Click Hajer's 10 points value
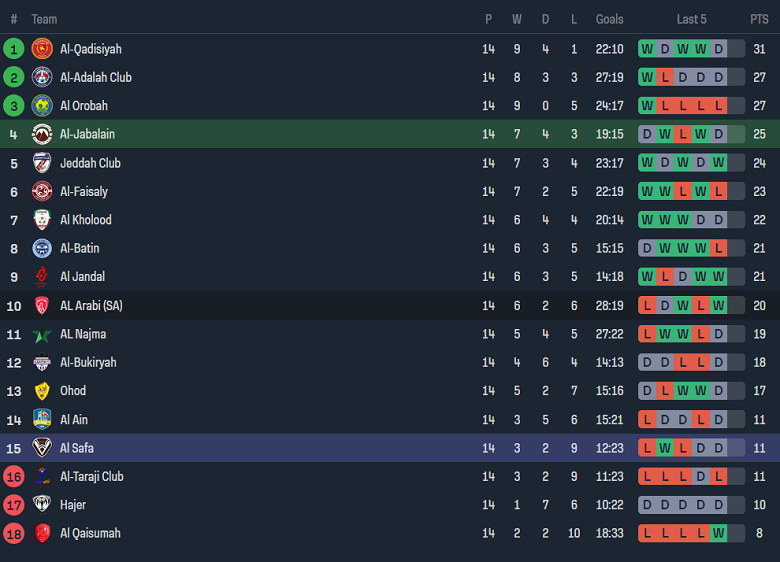 pyautogui.click(x=759, y=505)
